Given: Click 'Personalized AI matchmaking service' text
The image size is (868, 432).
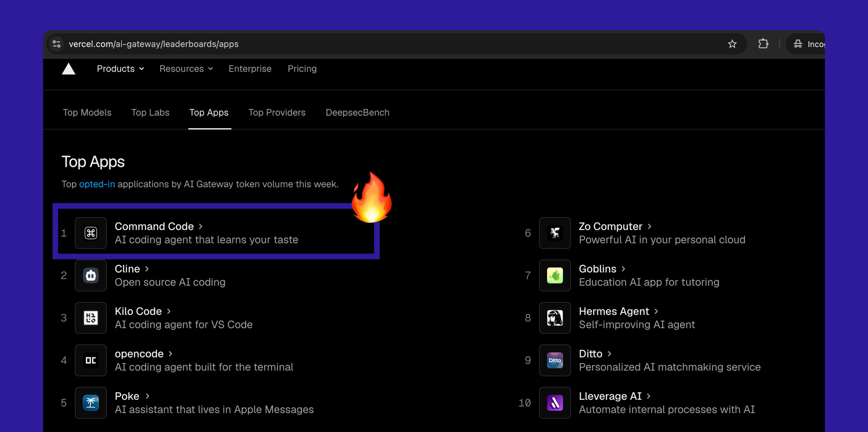Looking at the screenshot, I should (x=669, y=367).
